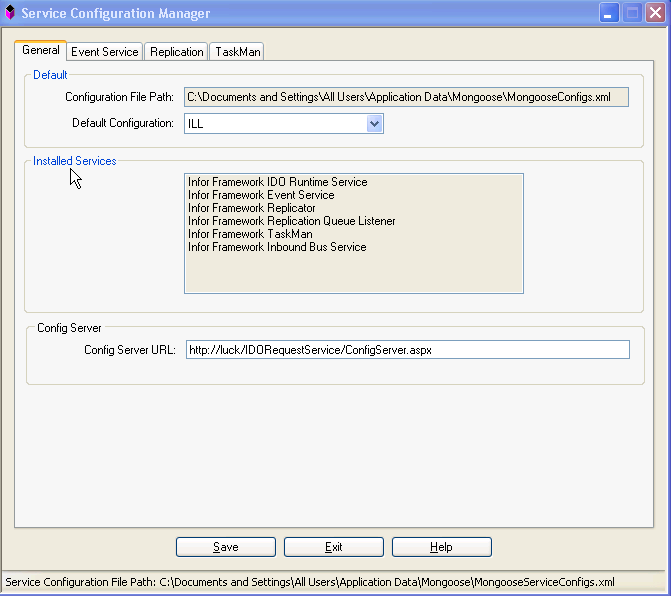Click the Exit button
This screenshot has height=596, width=671.
(333, 547)
